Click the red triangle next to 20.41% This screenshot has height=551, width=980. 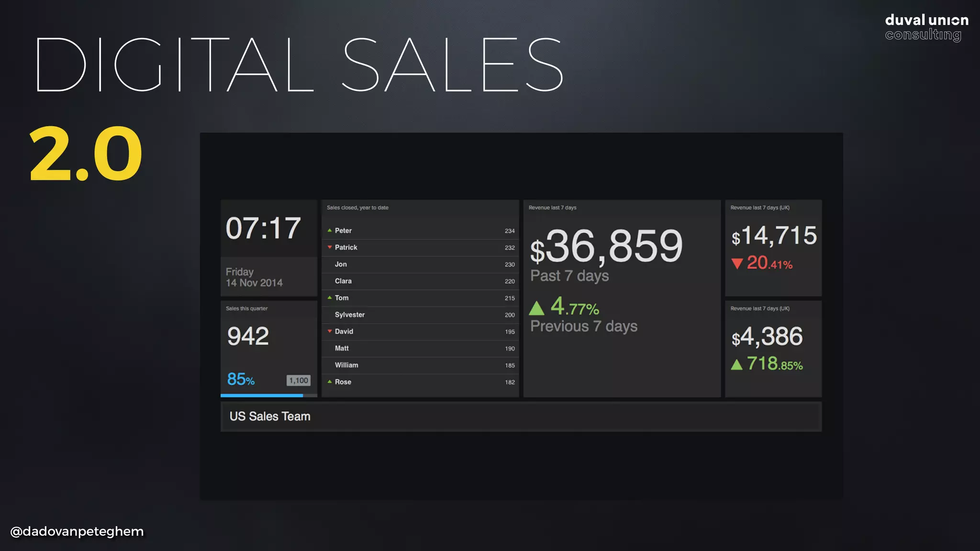[x=737, y=263]
